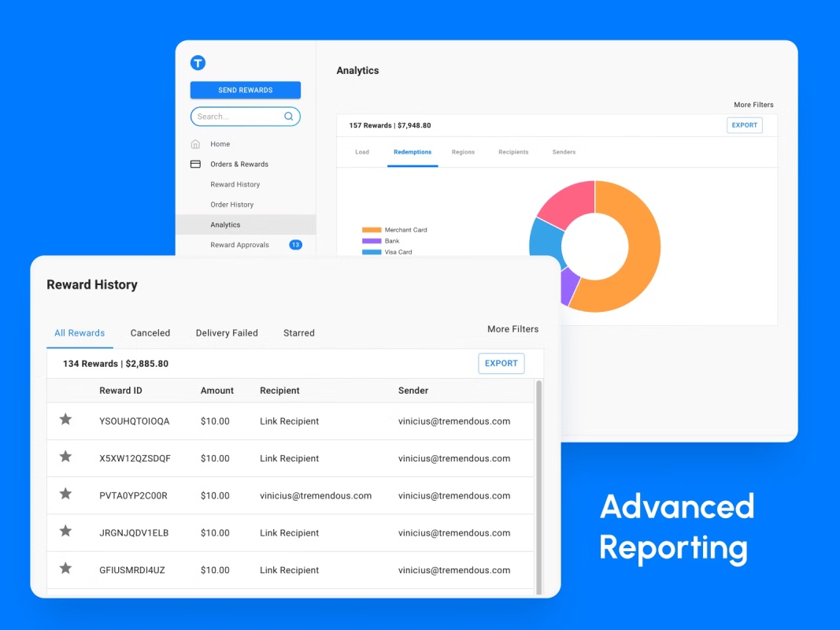Click the search magnifier icon

[x=288, y=117]
